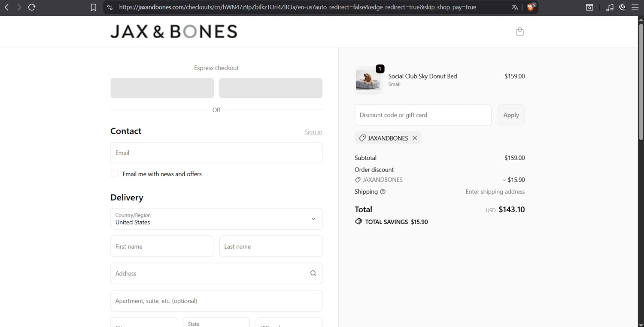Viewport: 644px width, 327px height.
Task: Click the first express checkout button
Action: pyautogui.click(x=162, y=88)
